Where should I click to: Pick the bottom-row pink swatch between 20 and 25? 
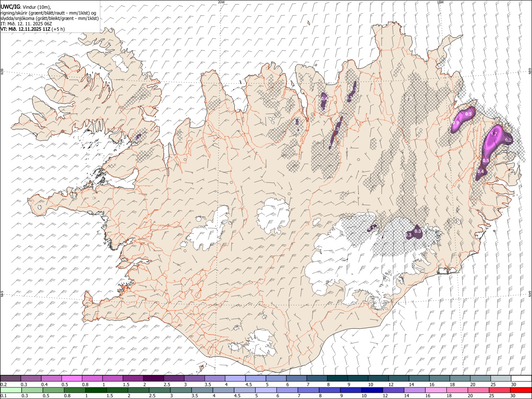tap(478, 390)
